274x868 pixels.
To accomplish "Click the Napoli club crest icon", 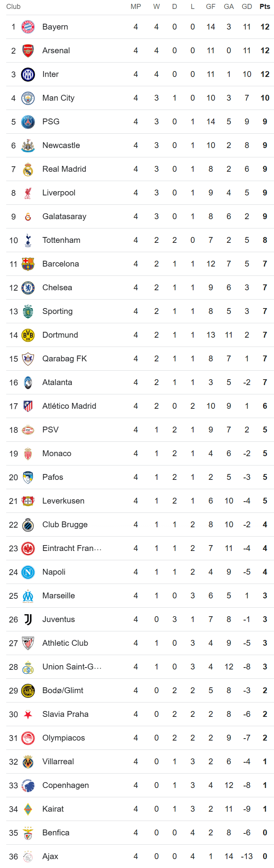I will point(28,572).
